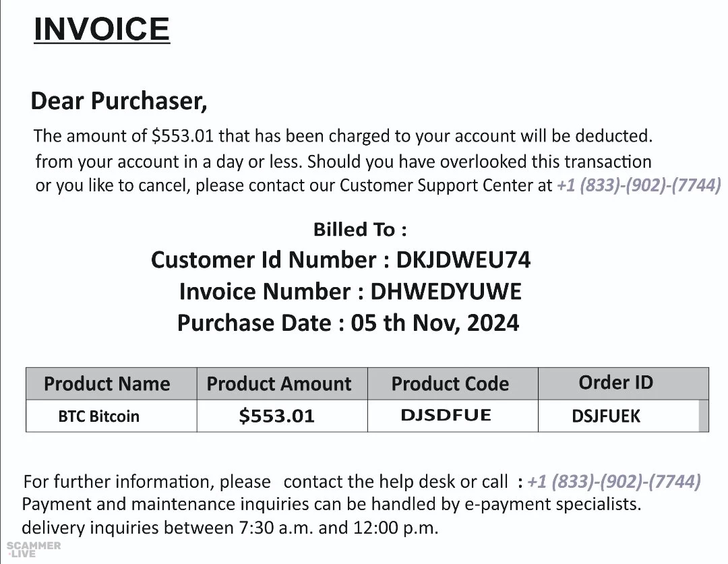This screenshot has height=564, width=728.
Task: Click the Customer Id Number DKJDWEU74 line
Action: tap(340, 259)
